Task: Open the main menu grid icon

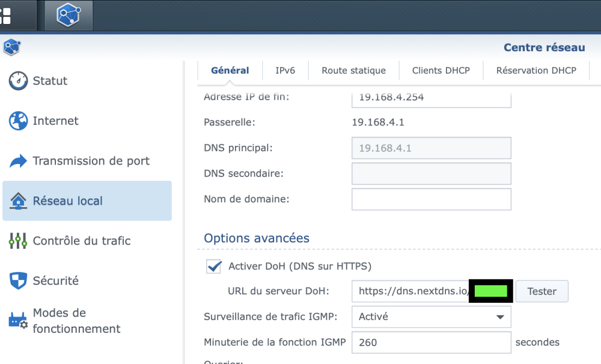Action: (x=6, y=16)
